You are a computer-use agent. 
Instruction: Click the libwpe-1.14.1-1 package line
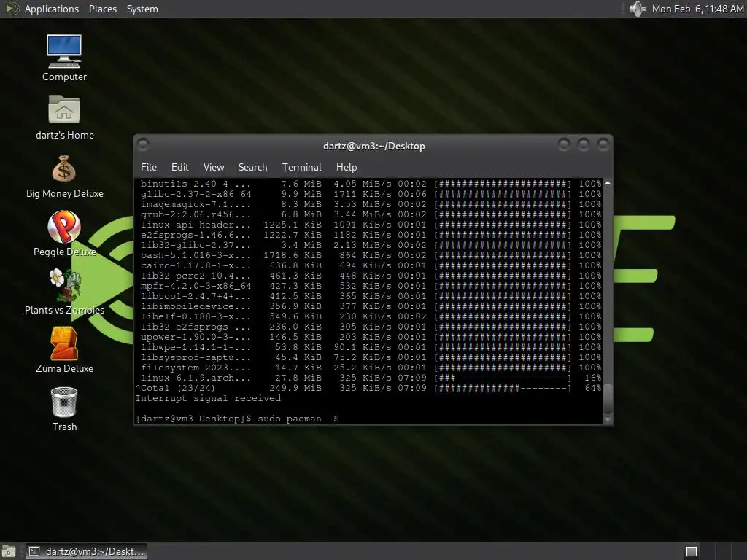click(x=371, y=347)
